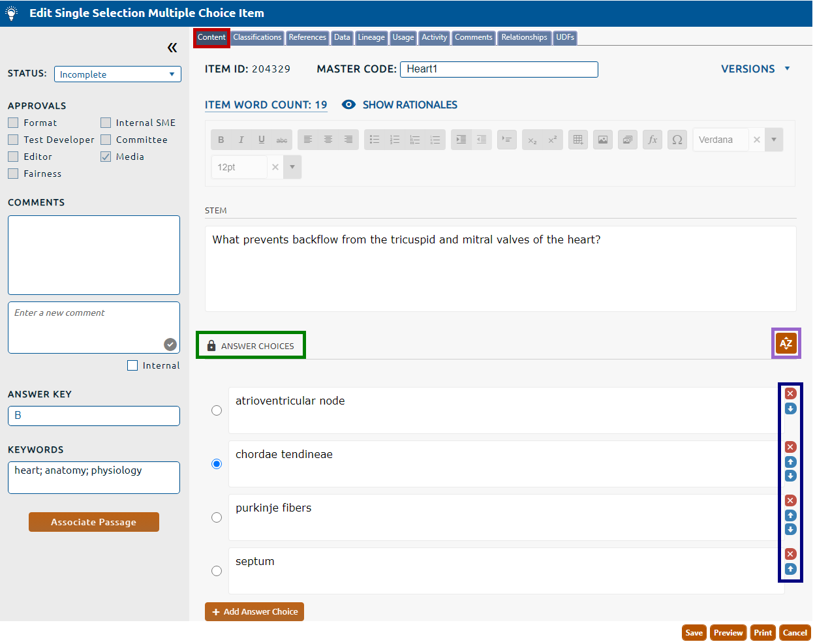This screenshot has width=815, height=644.
Task: Click the A-Z sort answer choices icon
Action: tap(786, 343)
